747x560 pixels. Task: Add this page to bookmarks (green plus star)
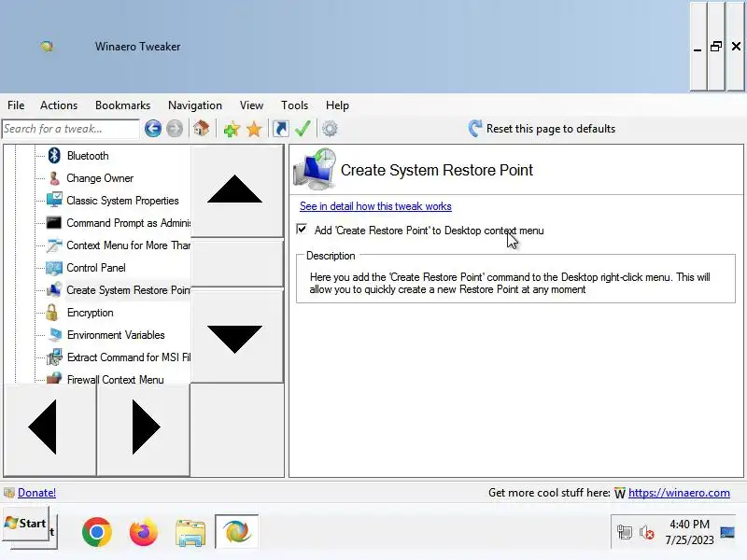coord(232,129)
